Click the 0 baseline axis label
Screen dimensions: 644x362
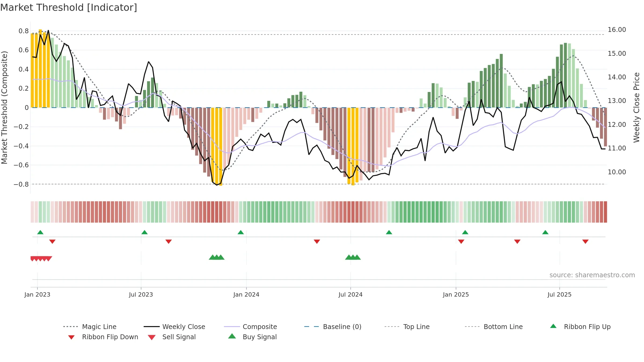click(x=27, y=108)
